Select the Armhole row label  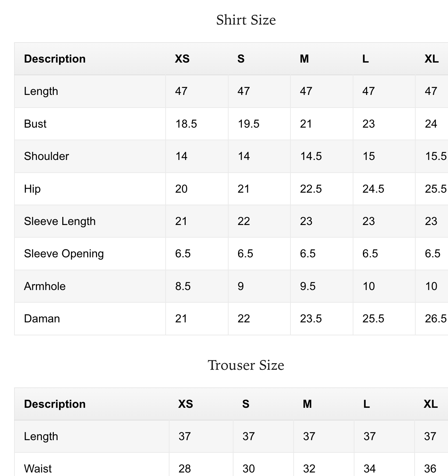coord(45,286)
